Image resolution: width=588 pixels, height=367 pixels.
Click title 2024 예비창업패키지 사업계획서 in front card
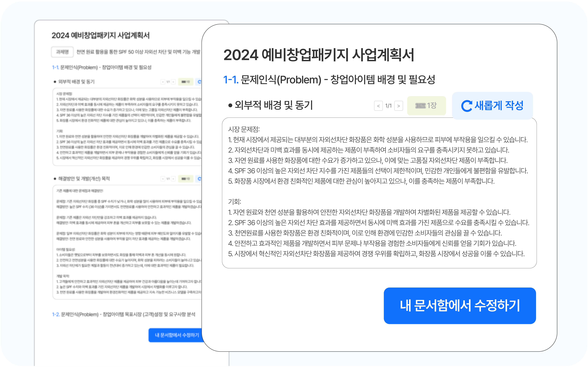tap(319, 55)
